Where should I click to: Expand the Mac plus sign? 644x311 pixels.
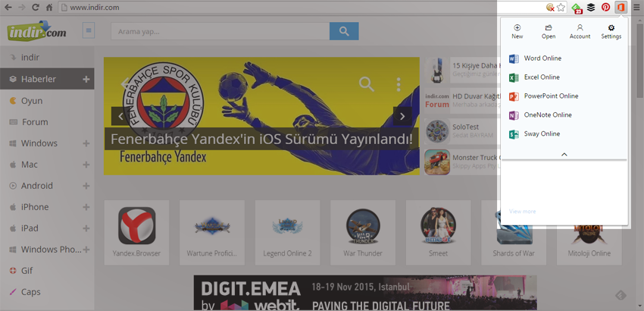click(x=86, y=165)
